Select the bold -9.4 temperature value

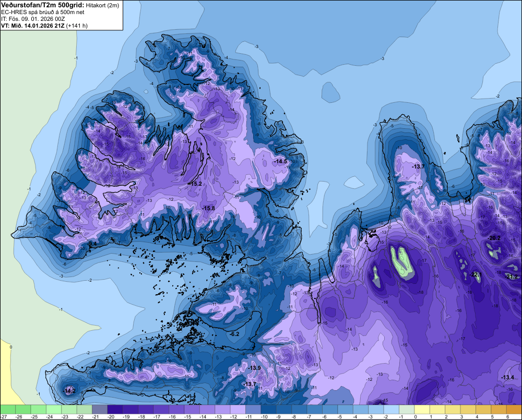coord(92,244)
